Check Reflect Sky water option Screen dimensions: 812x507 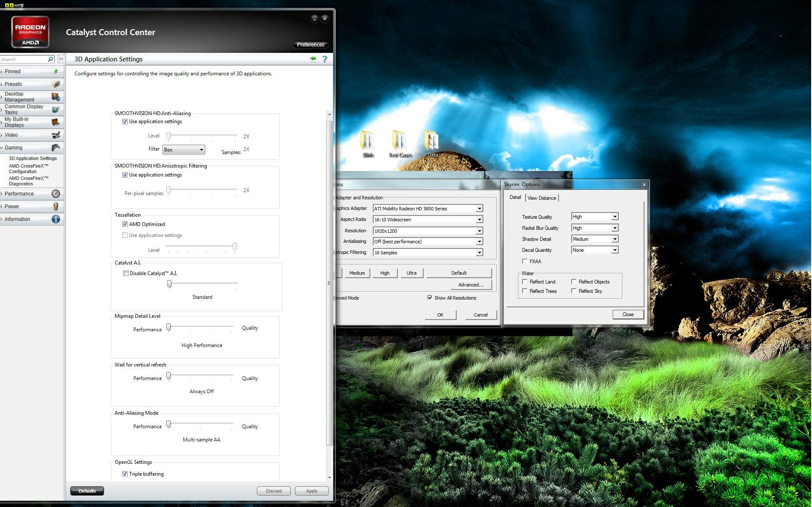point(574,291)
